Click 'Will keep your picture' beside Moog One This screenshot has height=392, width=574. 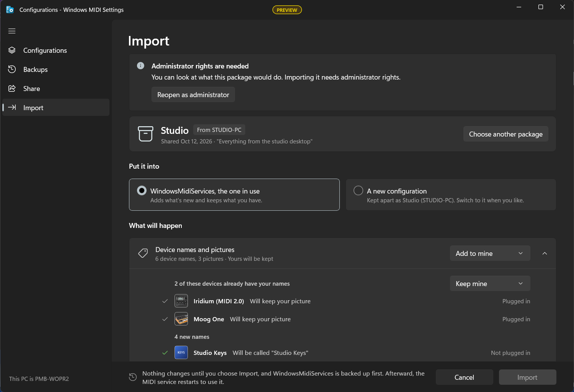click(260, 319)
